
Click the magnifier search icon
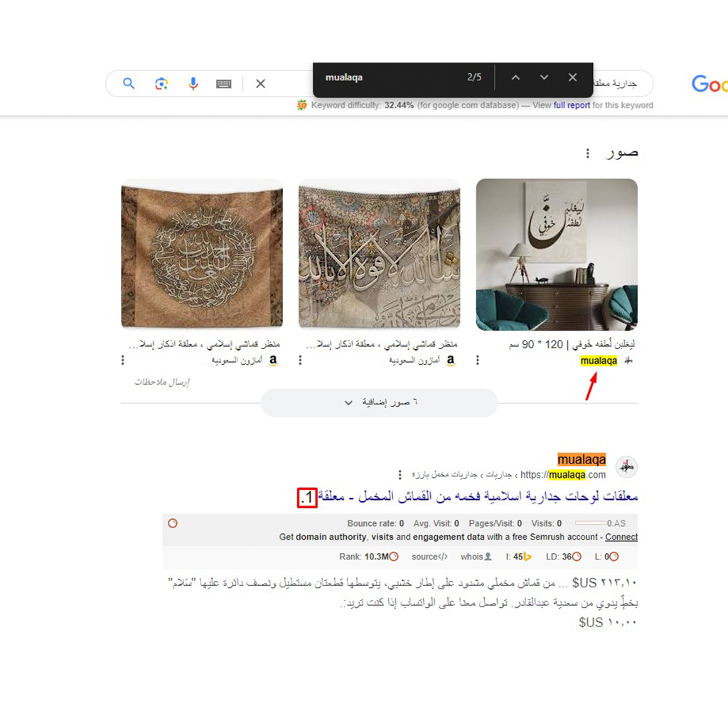coord(129,84)
